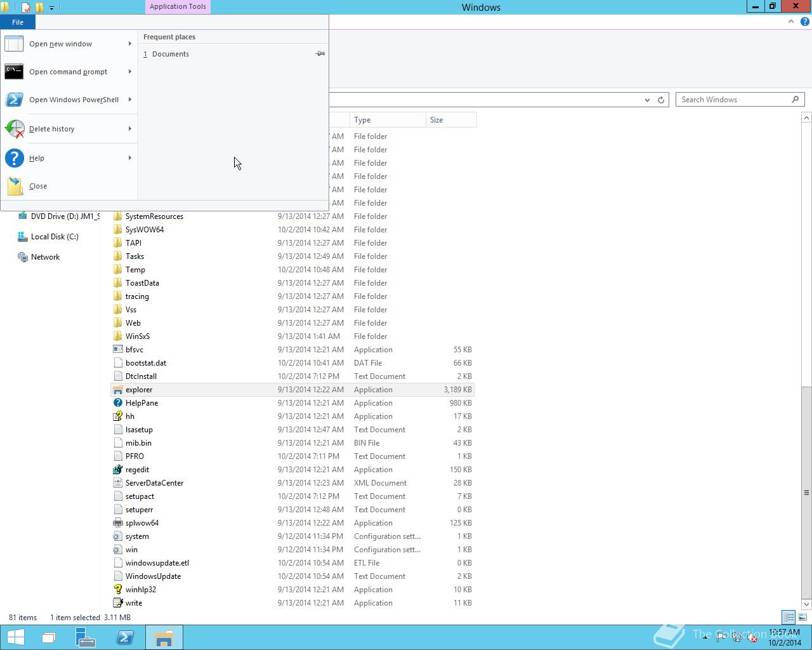Unpin Documents from frequent places
This screenshot has width=812, height=650.
[320, 54]
